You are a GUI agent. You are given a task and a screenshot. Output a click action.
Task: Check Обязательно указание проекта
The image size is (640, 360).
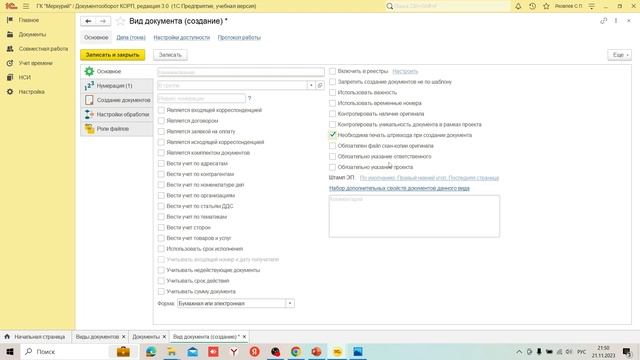click(333, 167)
